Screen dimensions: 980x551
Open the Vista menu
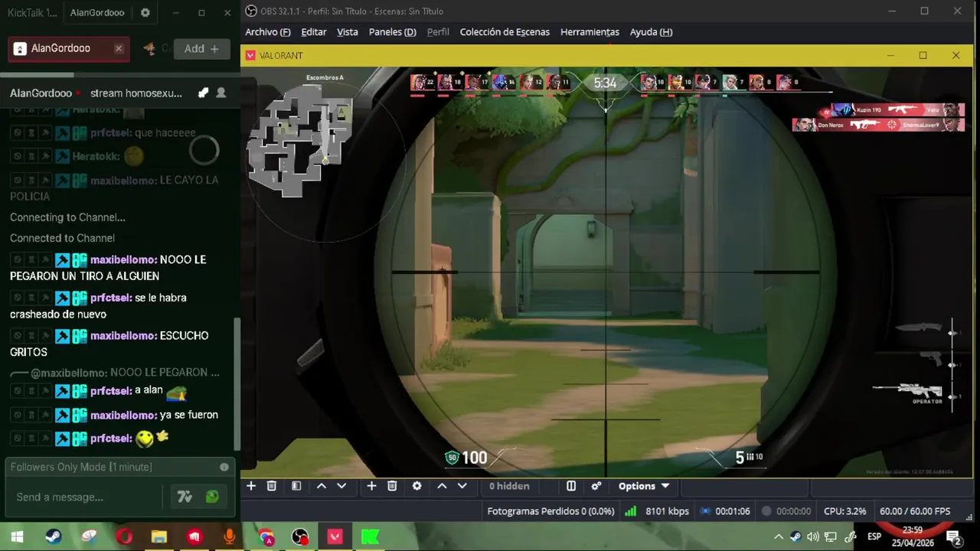(348, 32)
